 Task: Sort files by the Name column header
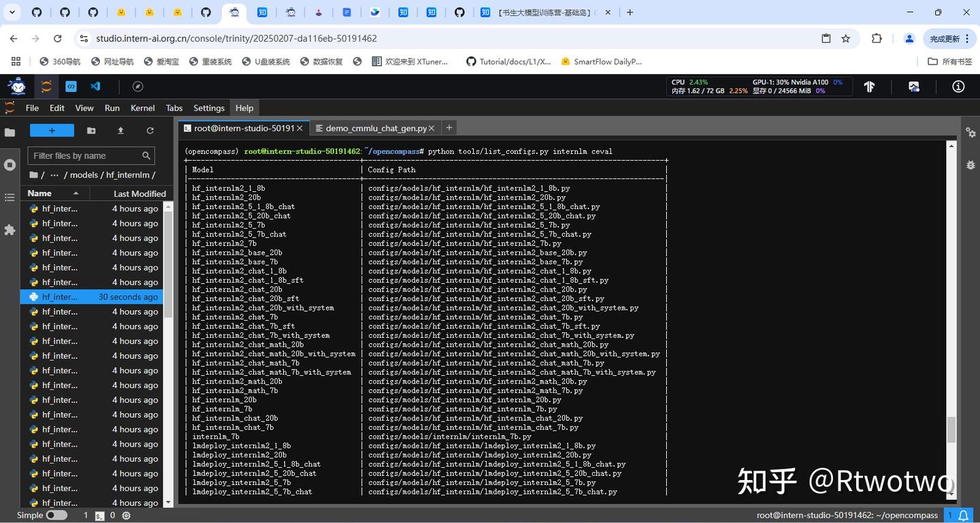tap(39, 193)
